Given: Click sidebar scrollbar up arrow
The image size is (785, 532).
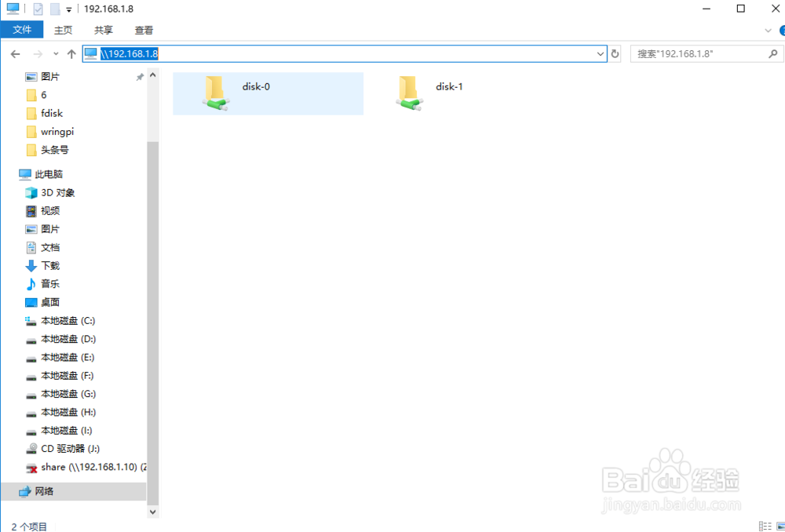Looking at the screenshot, I should pyautogui.click(x=153, y=75).
